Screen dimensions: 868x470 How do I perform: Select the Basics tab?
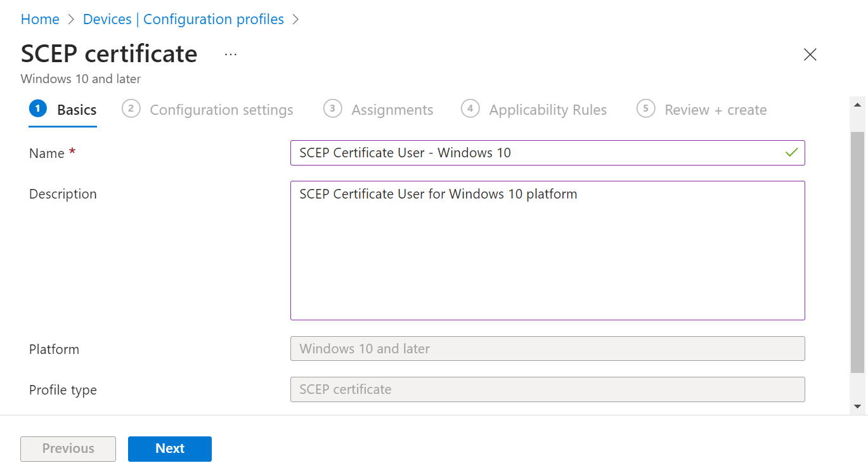(77, 110)
